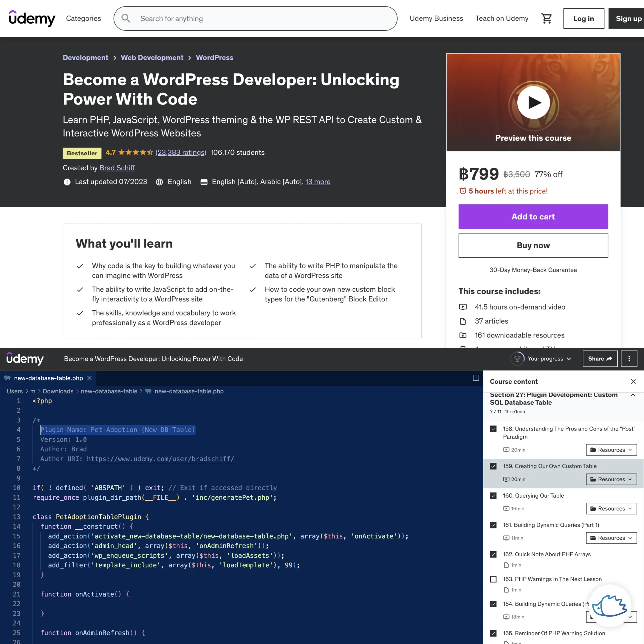This screenshot has width=644, height=644.
Task: Uncheck the completion box for lecture 158
Action: [493, 429]
